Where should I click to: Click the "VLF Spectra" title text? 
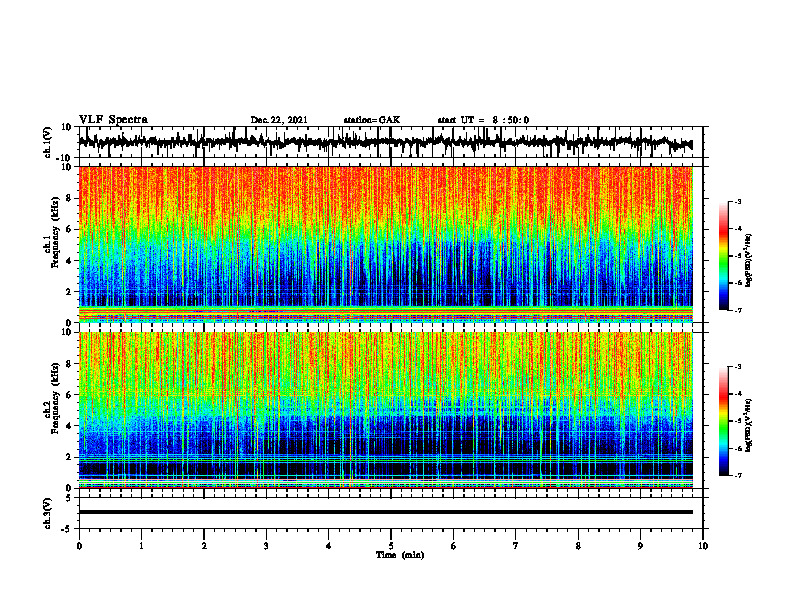(113, 120)
